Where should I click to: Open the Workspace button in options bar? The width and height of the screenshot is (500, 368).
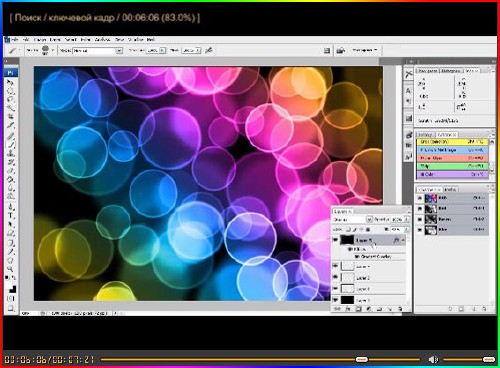[364, 50]
